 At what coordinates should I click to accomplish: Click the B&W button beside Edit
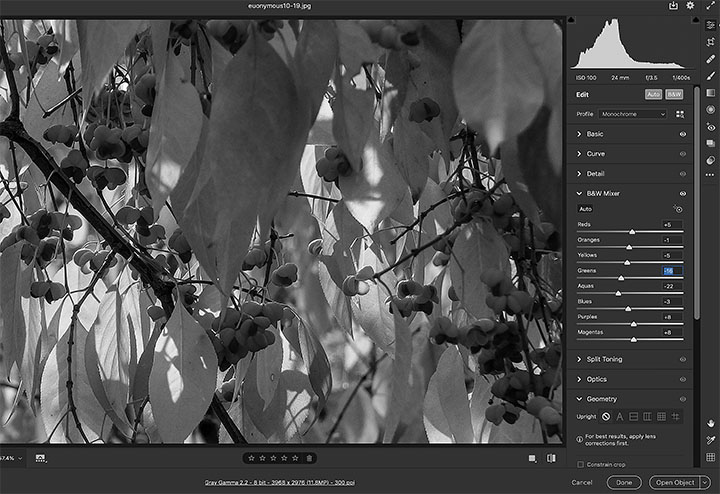click(674, 94)
